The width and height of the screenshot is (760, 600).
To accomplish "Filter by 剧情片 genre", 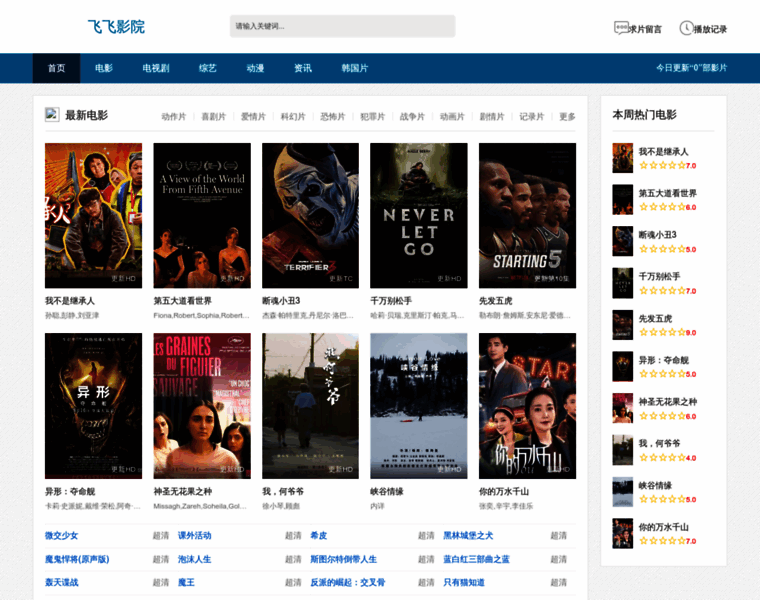I will (491, 116).
